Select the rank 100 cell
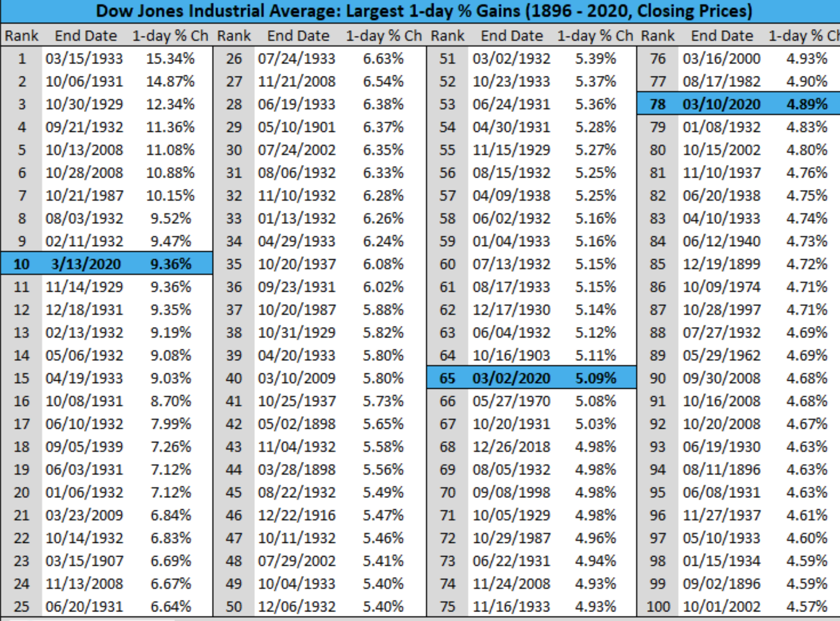Viewport: 840px width, 621px height. [x=658, y=606]
